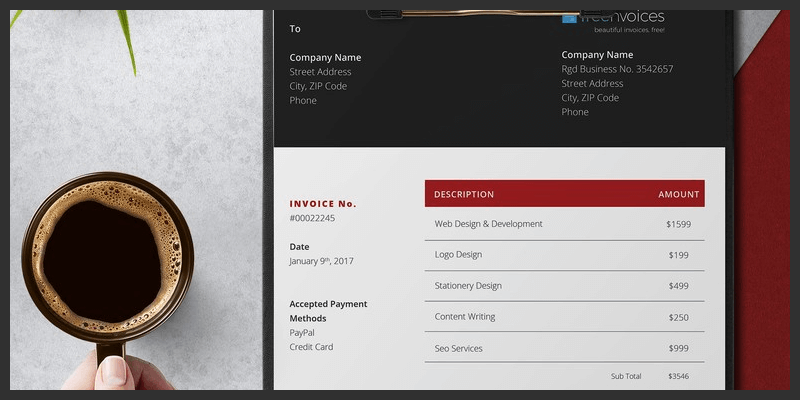Viewport: 800px width, 400px height.
Task: Click the Seo Services entry
Action: (x=458, y=348)
